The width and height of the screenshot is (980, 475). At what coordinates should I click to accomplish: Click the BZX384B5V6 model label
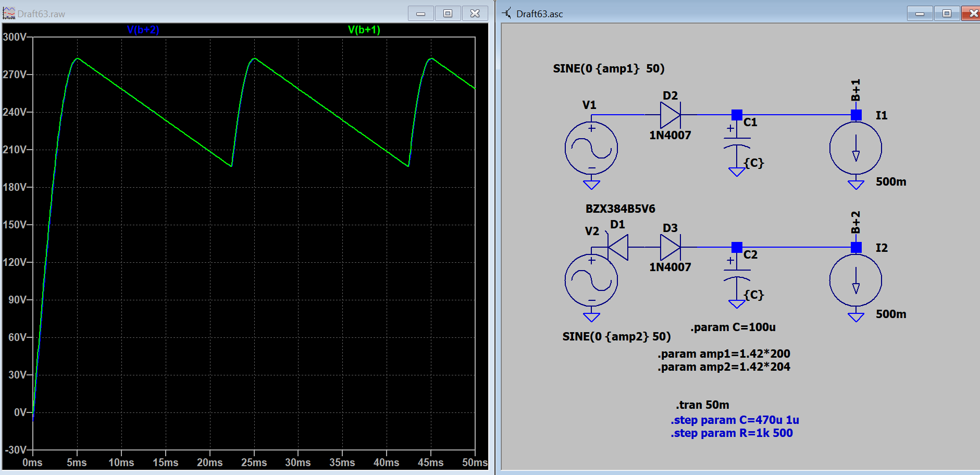[x=620, y=209]
